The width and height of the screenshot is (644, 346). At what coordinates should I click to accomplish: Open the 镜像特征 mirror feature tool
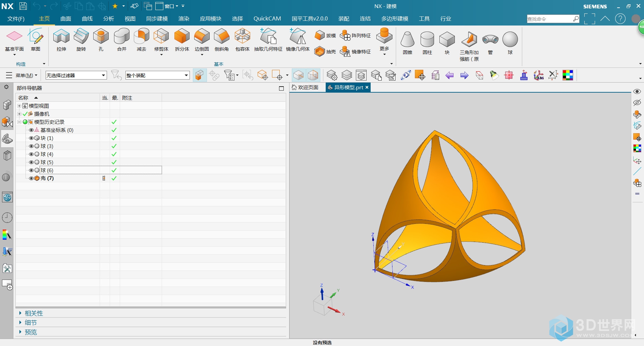[355, 51]
